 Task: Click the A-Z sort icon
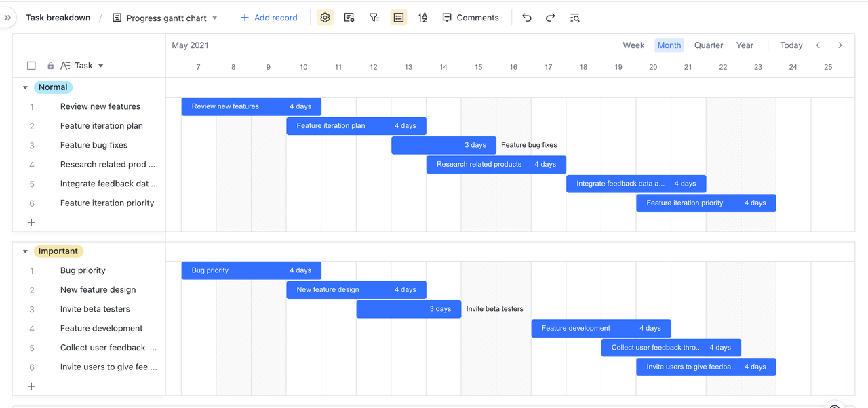pos(422,18)
